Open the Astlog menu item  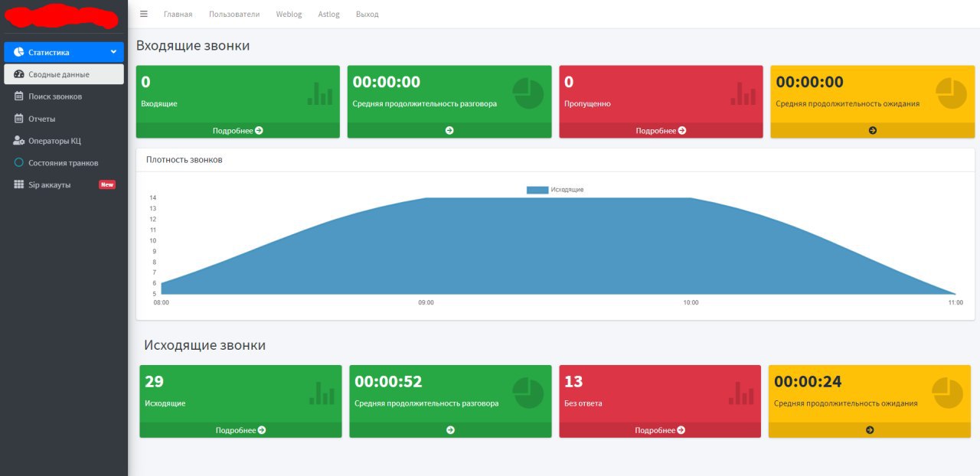(x=328, y=15)
